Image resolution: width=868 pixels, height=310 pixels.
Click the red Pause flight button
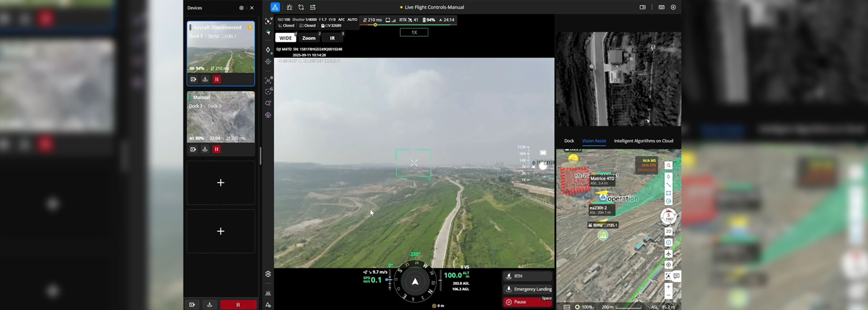click(528, 302)
